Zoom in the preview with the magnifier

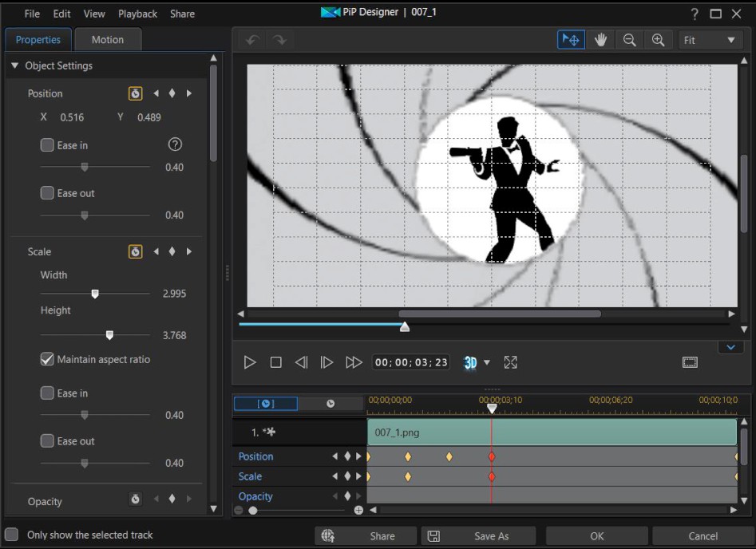pyautogui.click(x=658, y=40)
